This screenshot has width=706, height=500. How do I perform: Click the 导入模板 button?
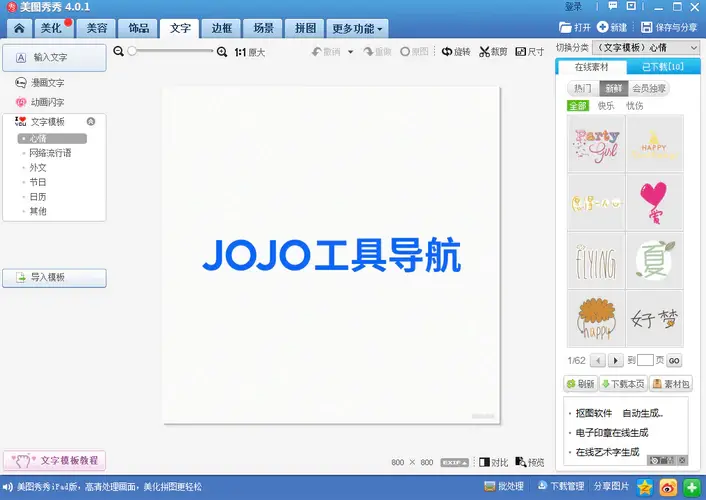click(54, 278)
